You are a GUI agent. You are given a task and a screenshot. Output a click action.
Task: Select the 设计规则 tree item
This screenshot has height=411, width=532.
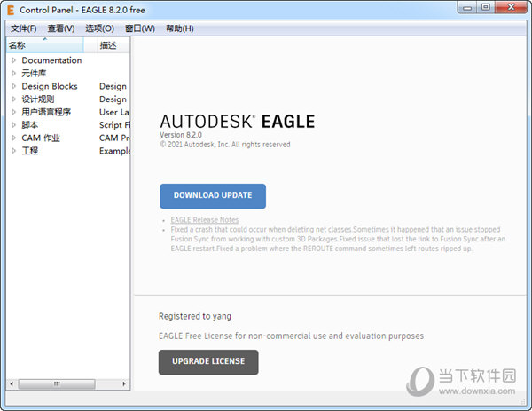[38, 99]
